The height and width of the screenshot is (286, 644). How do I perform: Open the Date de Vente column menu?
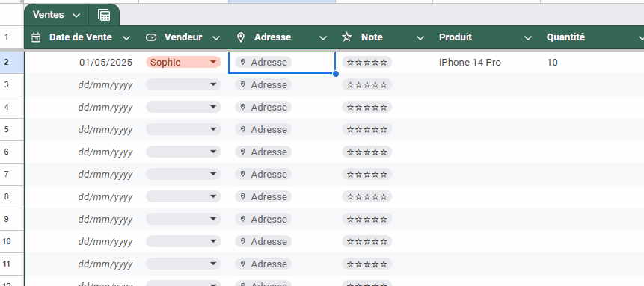tap(126, 38)
